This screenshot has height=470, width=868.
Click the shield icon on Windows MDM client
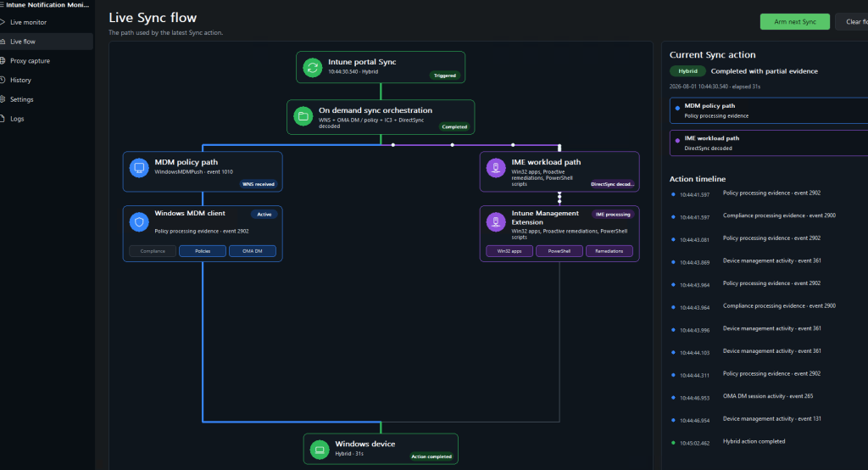tap(139, 221)
